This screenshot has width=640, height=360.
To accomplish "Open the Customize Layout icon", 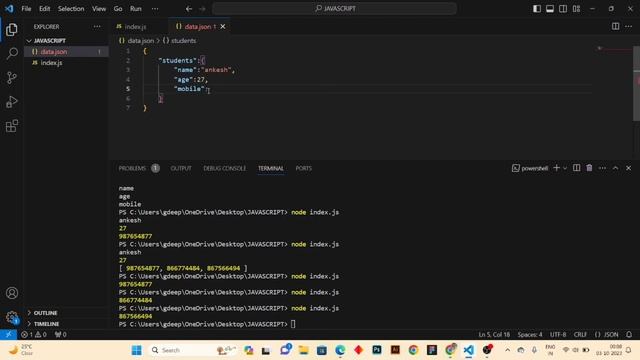I will 576,9.
